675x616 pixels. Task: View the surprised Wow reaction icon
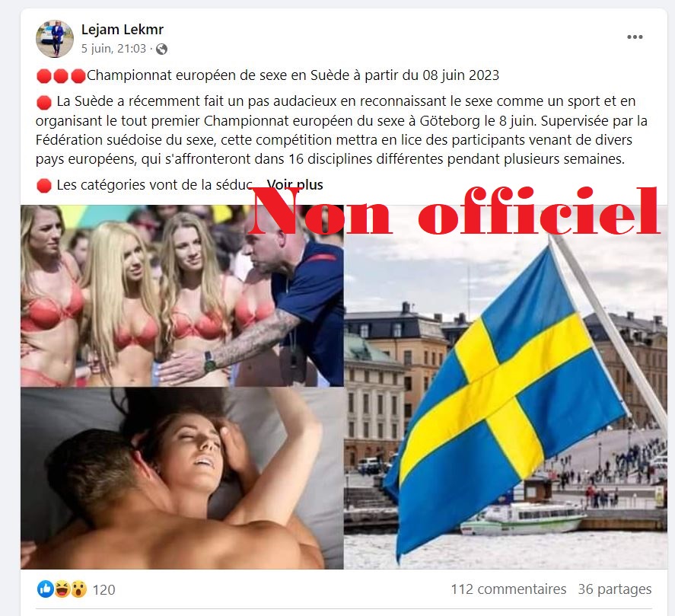click(x=78, y=589)
